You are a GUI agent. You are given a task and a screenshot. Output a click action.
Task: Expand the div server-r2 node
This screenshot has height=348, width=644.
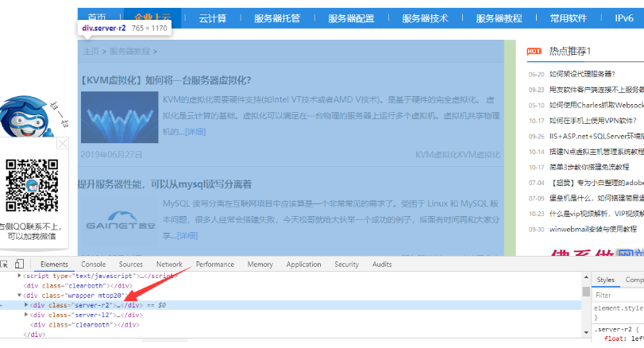coord(26,305)
